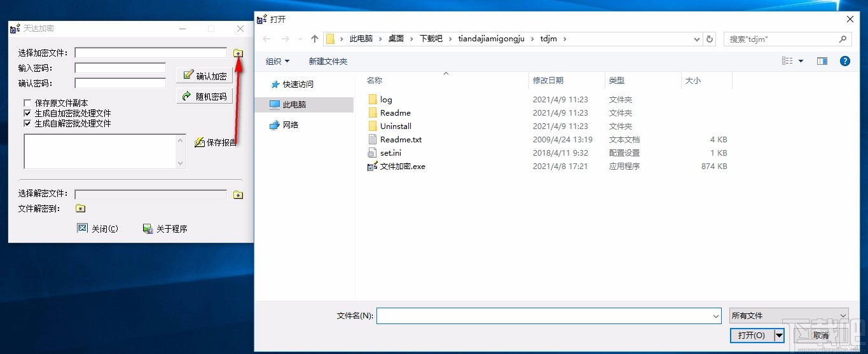868x354 pixels.
Task: Expand the 打开 split-button arrow
Action: 780,335
